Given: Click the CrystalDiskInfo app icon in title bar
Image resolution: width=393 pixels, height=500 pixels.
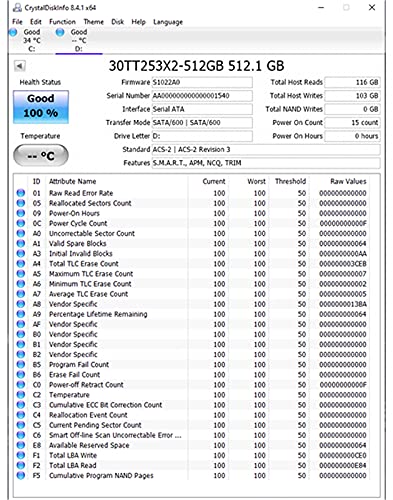Looking at the screenshot, I should [17, 7].
